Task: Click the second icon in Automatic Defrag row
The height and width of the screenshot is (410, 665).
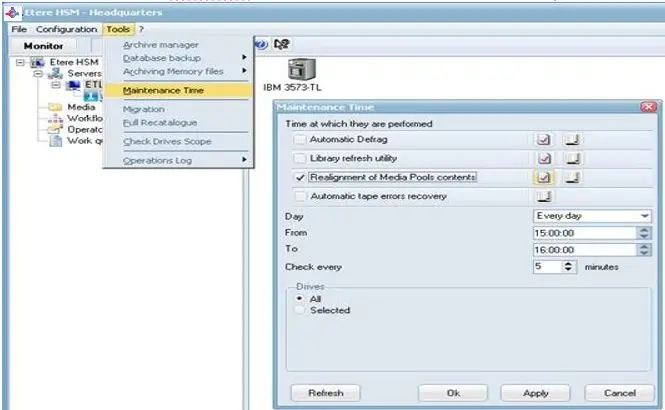Action: [x=570, y=139]
